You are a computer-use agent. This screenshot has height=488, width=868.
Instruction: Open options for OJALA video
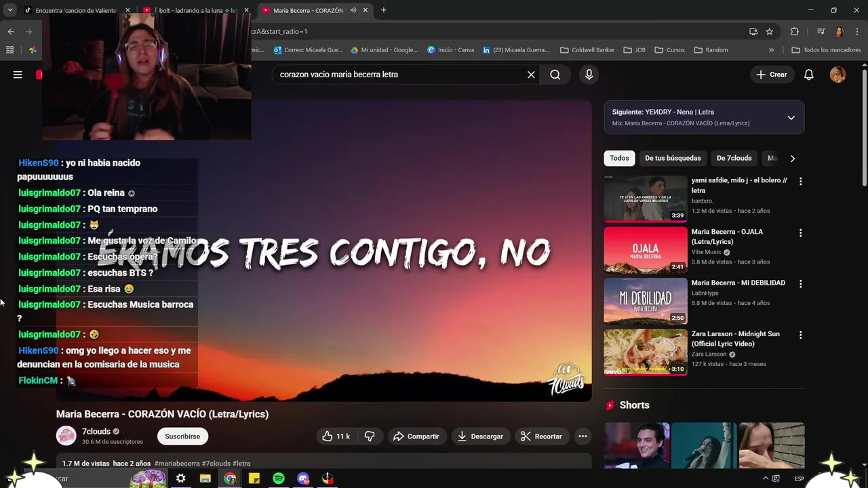[800, 232]
